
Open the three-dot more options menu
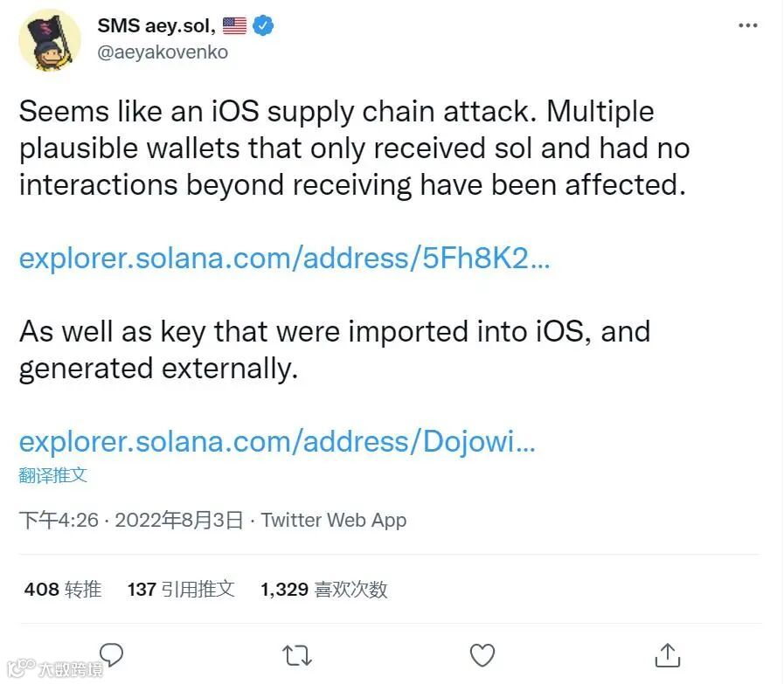747,26
